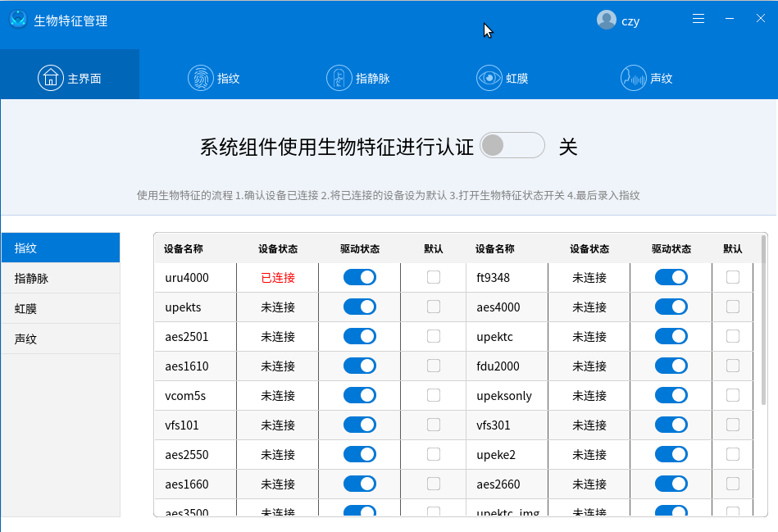Disable driver for aes2501
Image resolution: width=778 pixels, height=532 pixels.
[360, 336]
